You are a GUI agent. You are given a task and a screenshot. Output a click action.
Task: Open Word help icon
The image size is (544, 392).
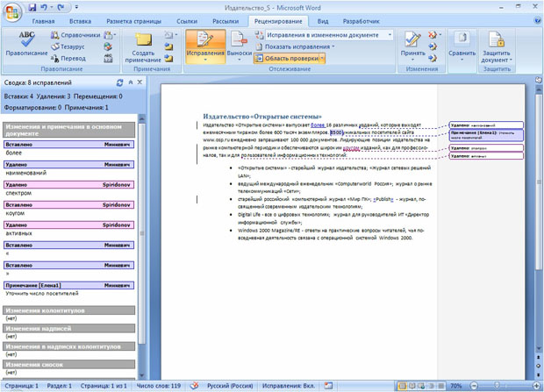tap(537, 20)
